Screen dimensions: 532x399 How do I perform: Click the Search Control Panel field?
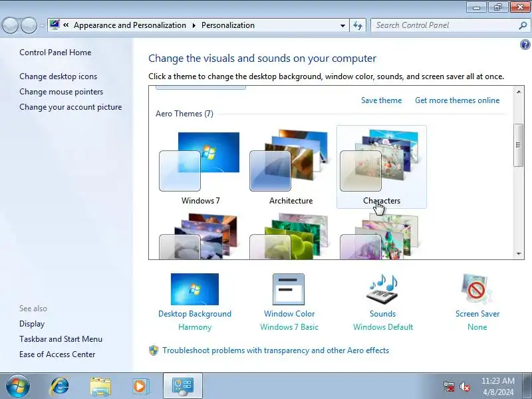coord(444,25)
